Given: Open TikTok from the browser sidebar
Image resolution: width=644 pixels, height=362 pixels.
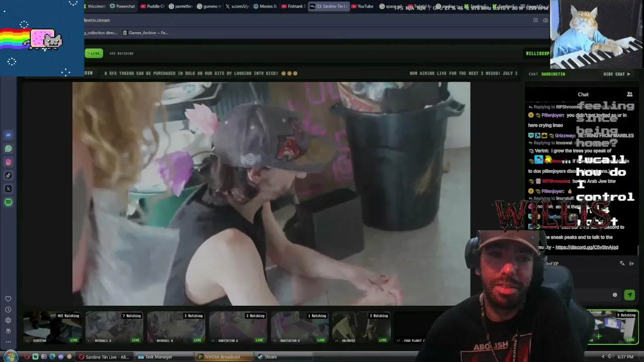Looking at the screenshot, I should click(x=9, y=175).
